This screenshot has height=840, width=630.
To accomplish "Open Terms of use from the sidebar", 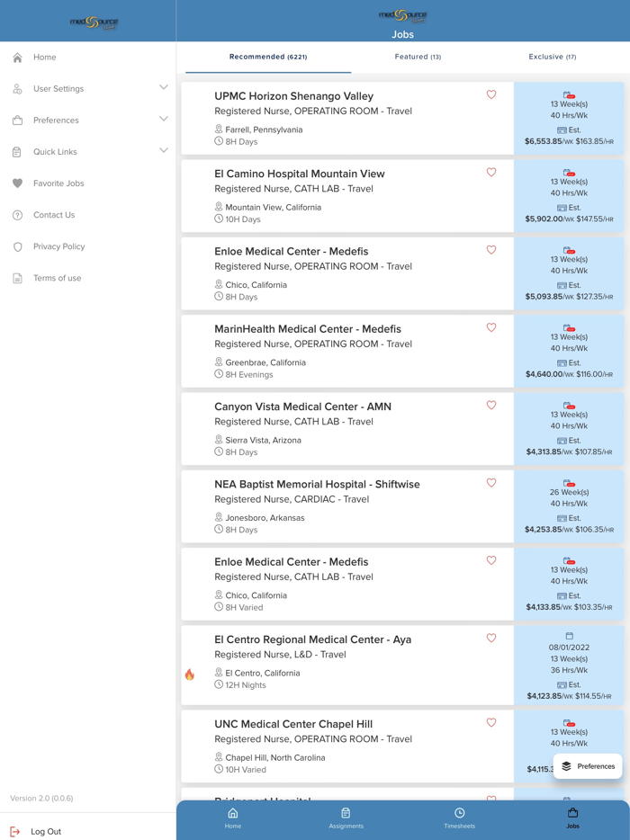I will [x=58, y=278].
